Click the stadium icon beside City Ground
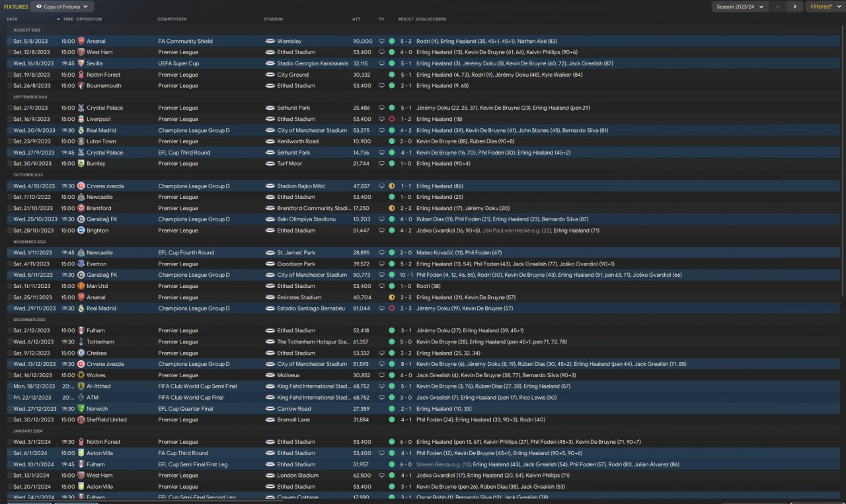 pyautogui.click(x=270, y=75)
